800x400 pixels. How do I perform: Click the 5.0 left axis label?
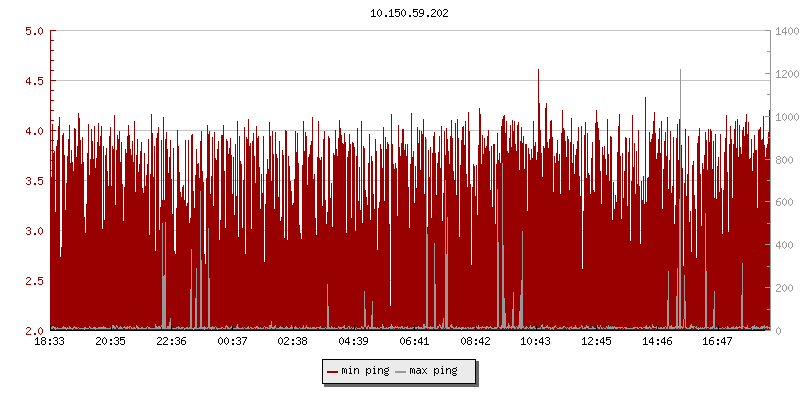[x=33, y=31]
